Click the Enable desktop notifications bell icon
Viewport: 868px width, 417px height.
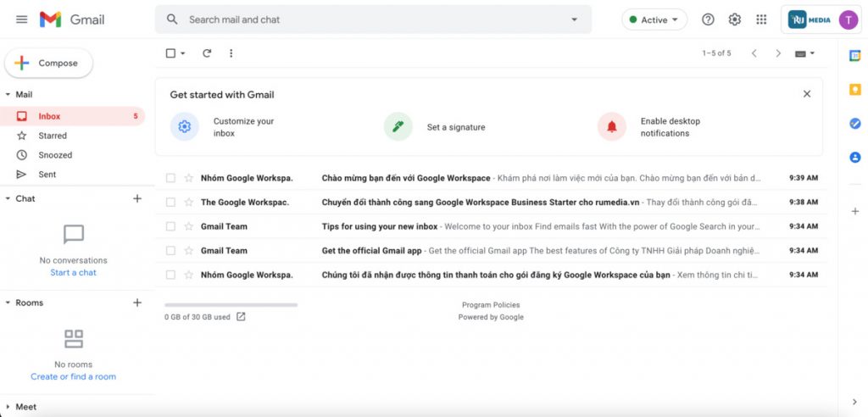(612, 127)
